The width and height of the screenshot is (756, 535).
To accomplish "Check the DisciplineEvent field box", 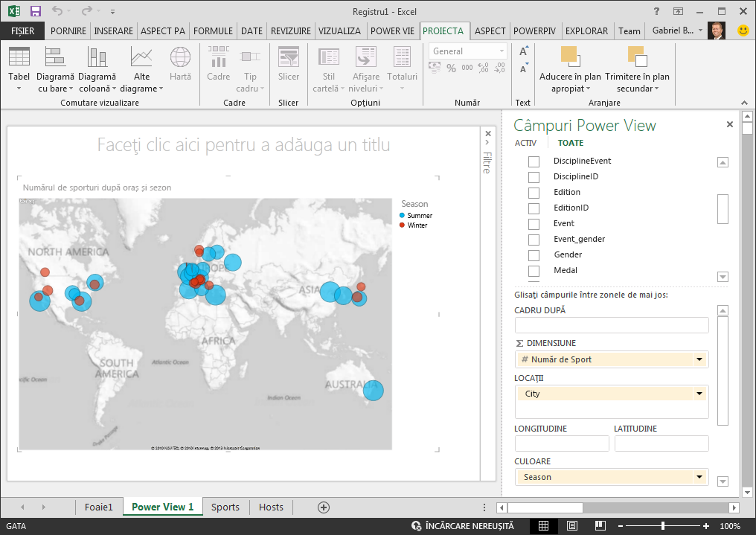I will point(534,161).
